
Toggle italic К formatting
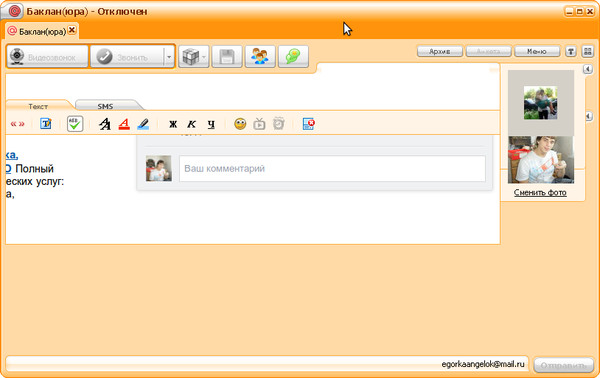pyautogui.click(x=192, y=124)
